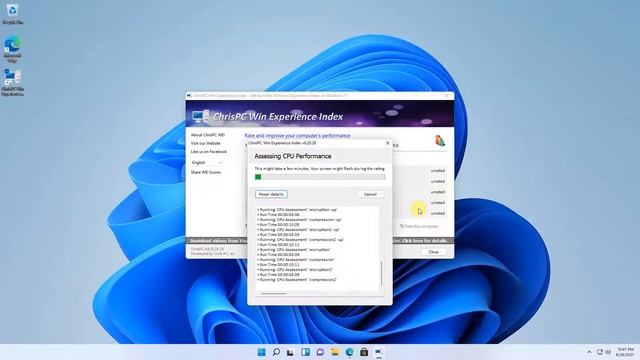Open File Explorer from taskbar
The width and height of the screenshot is (640, 360).
coord(335,352)
